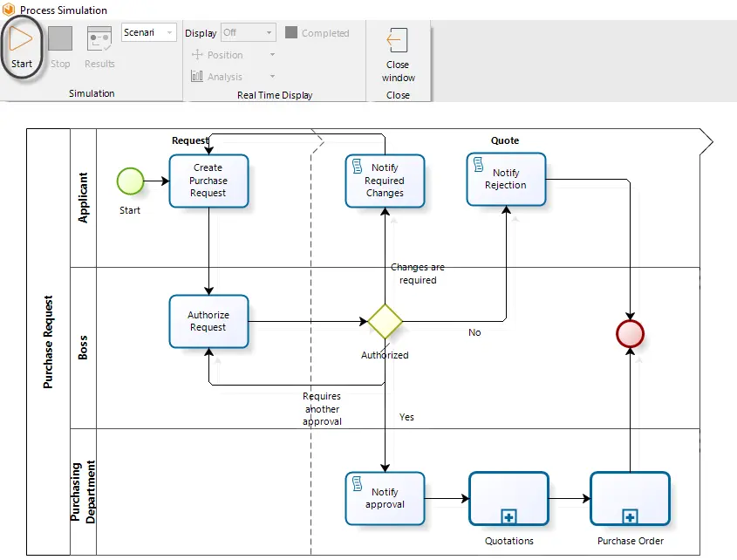The height and width of the screenshot is (560, 737).
Task: Select the Notify approval task
Action: 385,498
